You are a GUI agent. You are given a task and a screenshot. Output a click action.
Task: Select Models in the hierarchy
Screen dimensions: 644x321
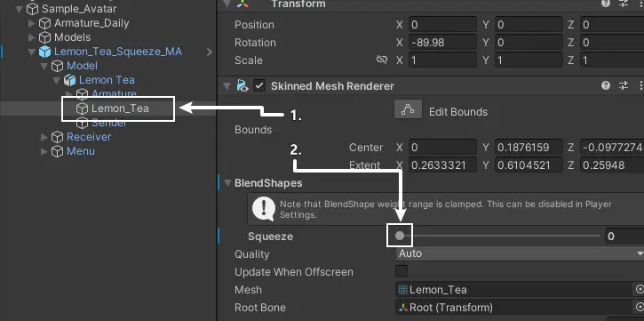72,37
